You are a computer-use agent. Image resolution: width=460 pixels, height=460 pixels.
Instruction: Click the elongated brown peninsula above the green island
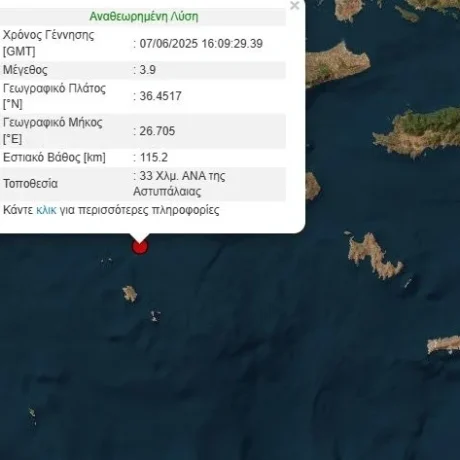(337, 64)
